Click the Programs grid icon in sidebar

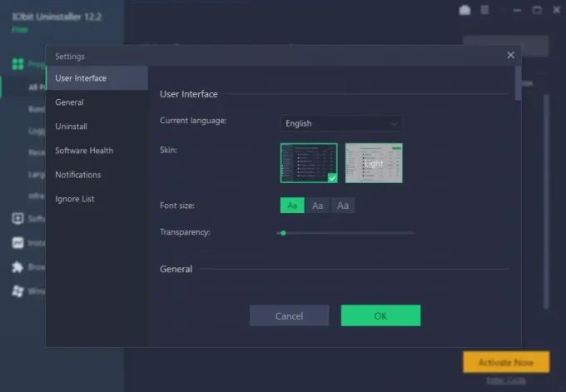(17, 64)
